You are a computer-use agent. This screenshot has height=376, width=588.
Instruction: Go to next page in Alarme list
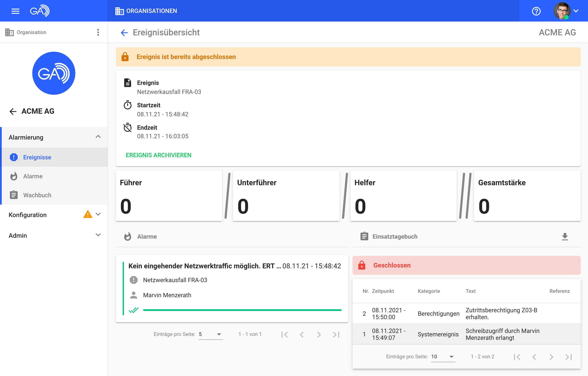(x=319, y=334)
